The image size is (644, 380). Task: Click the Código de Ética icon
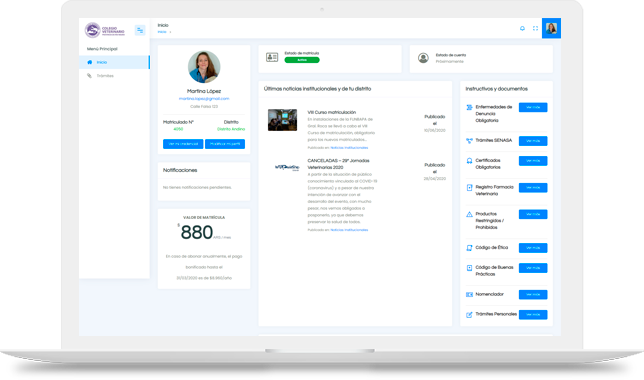[469, 248]
